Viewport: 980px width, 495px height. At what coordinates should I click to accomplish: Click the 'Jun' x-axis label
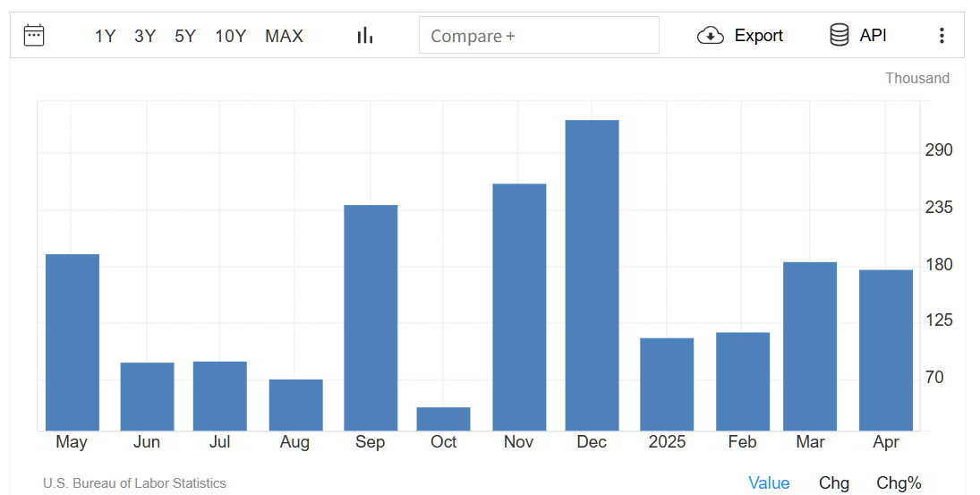147,442
